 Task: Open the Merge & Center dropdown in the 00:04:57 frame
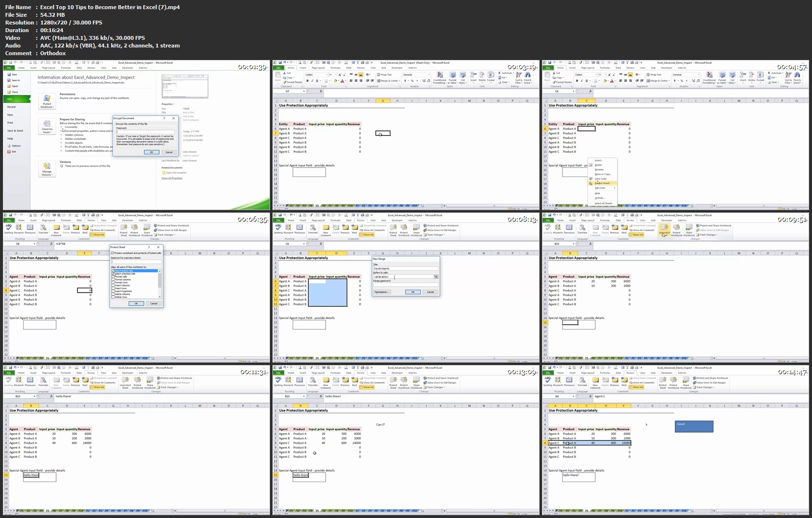[669, 81]
